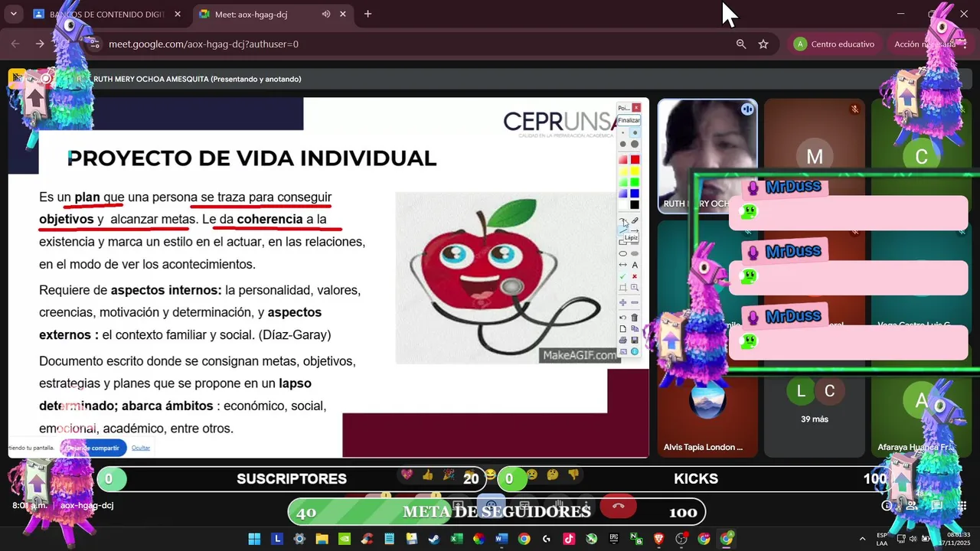The height and width of the screenshot is (551, 980).
Task: Open the round blue info icon in annotation toolbar
Action: pyautogui.click(x=635, y=352)
